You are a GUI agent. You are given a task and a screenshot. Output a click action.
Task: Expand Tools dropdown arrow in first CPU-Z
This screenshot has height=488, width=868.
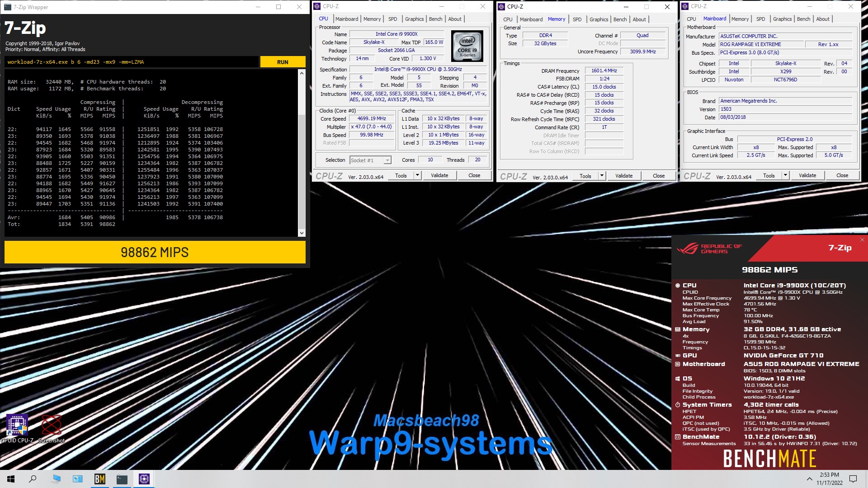click(x=417, y=175)
